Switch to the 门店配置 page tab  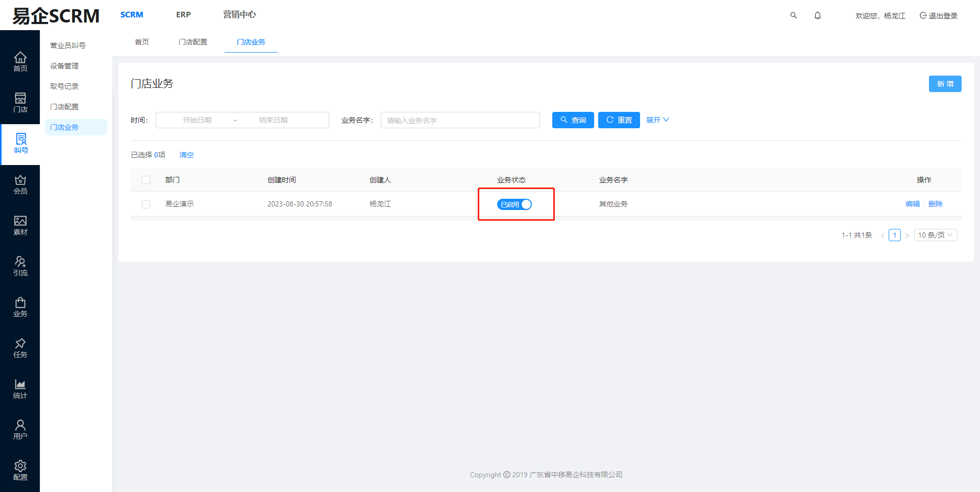coord(193,42)
